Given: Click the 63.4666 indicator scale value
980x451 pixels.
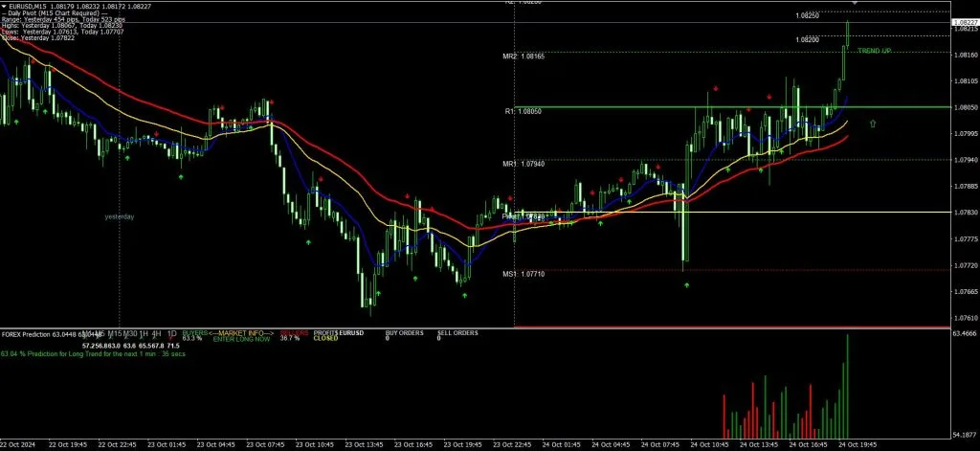Looking at the screenshot, I should [966, 334].
